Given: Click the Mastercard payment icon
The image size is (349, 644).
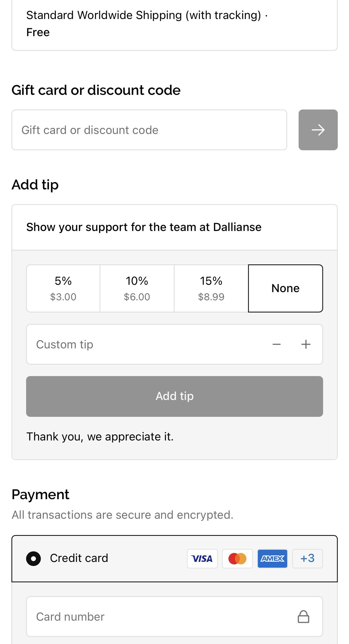Looking at the screenshot, I should click(237, 558).
